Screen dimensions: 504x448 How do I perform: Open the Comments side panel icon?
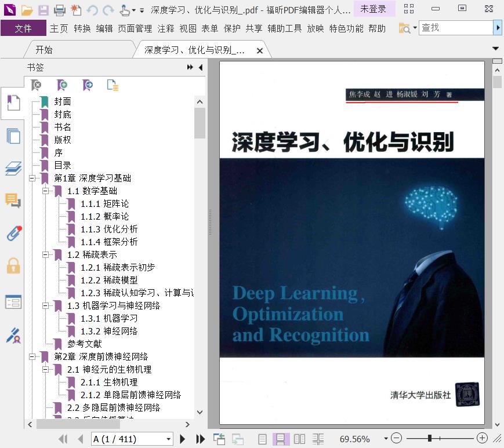tap(13, 201)
